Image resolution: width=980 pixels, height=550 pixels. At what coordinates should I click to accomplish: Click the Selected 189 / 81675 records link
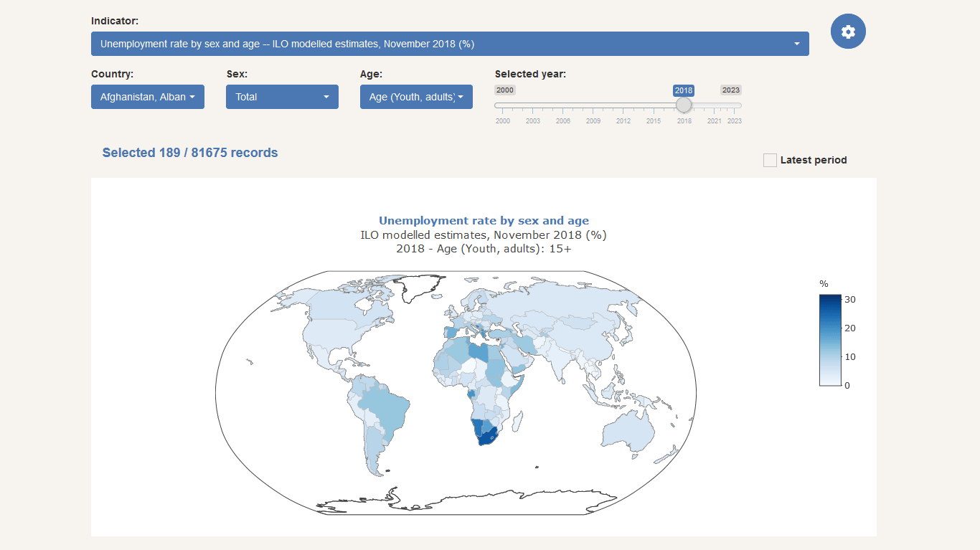(x=189, y=152)
